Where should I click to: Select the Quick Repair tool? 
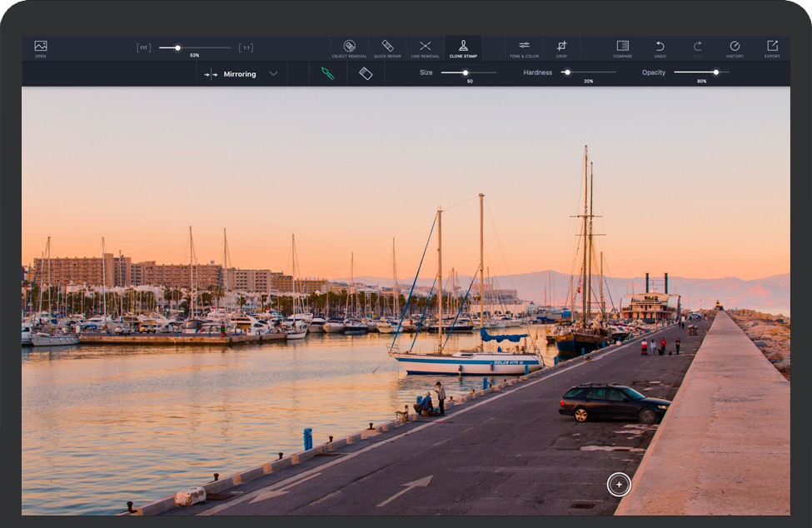387,47
